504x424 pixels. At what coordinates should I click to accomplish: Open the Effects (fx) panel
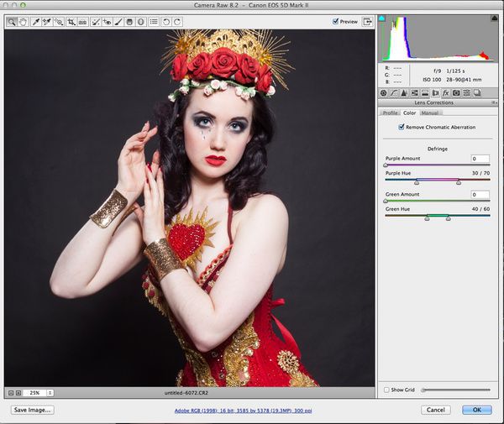(x=445, y=92)
